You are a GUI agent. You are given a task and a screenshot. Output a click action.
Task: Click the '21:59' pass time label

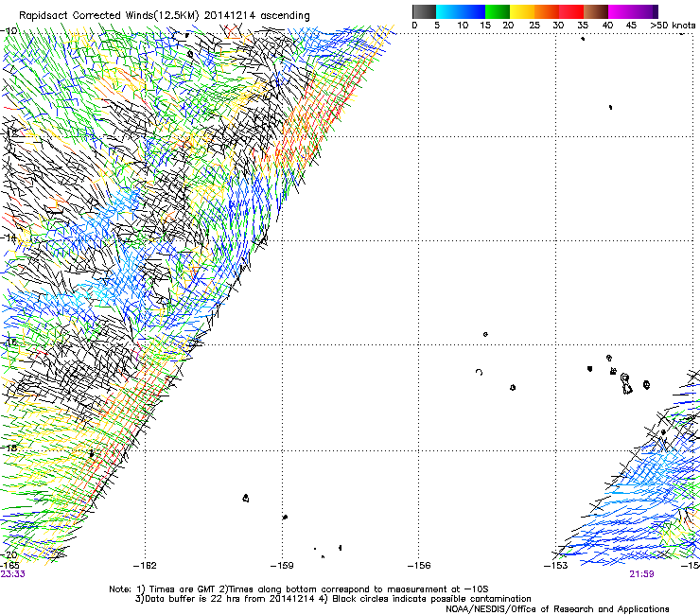641,574
